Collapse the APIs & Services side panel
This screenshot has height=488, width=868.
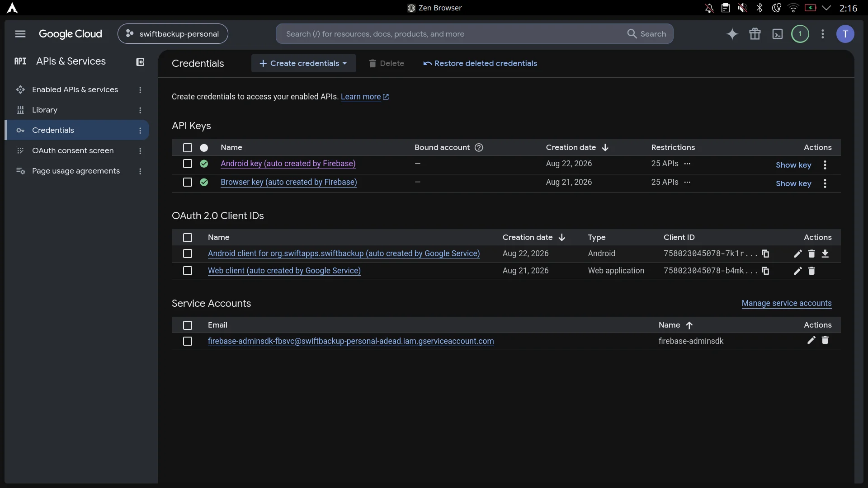tap(140, 62)
